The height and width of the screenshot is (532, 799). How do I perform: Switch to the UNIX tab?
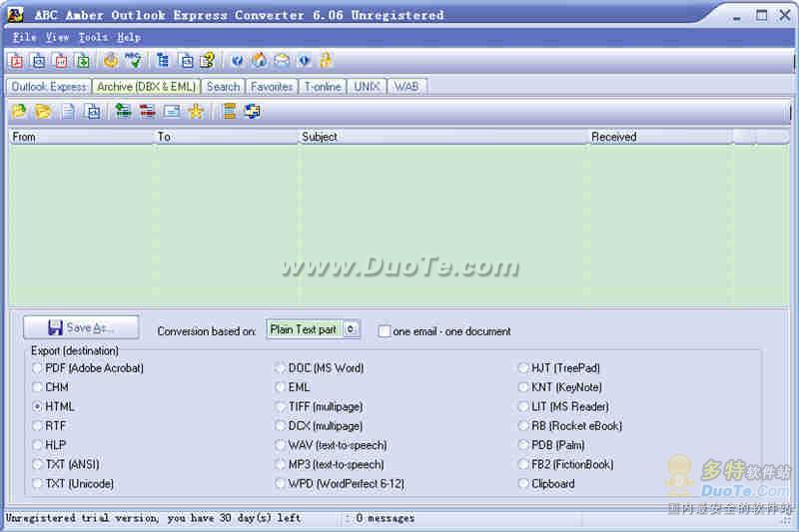coord(367,87)
